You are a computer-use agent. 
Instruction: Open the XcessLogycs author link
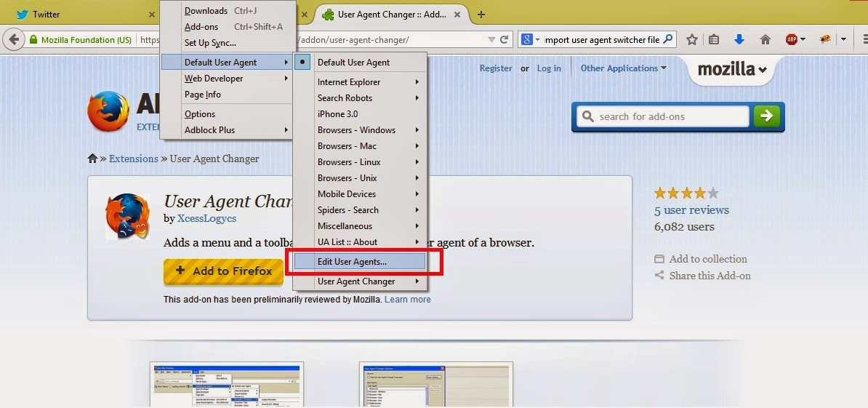[x=206, y=219]
